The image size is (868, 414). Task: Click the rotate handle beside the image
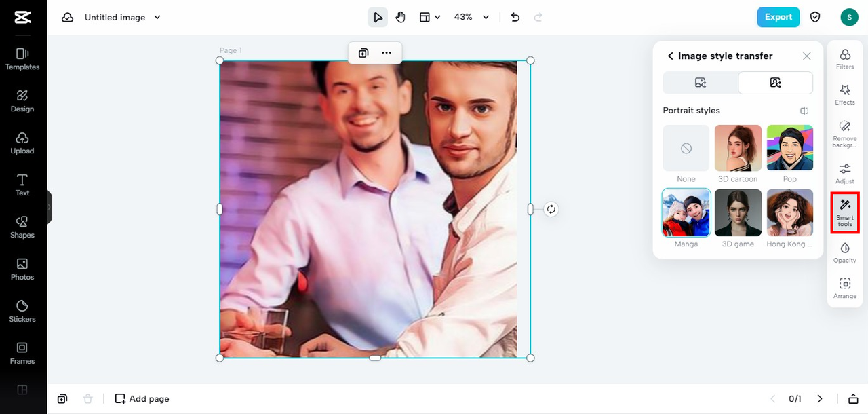[551, 209]
